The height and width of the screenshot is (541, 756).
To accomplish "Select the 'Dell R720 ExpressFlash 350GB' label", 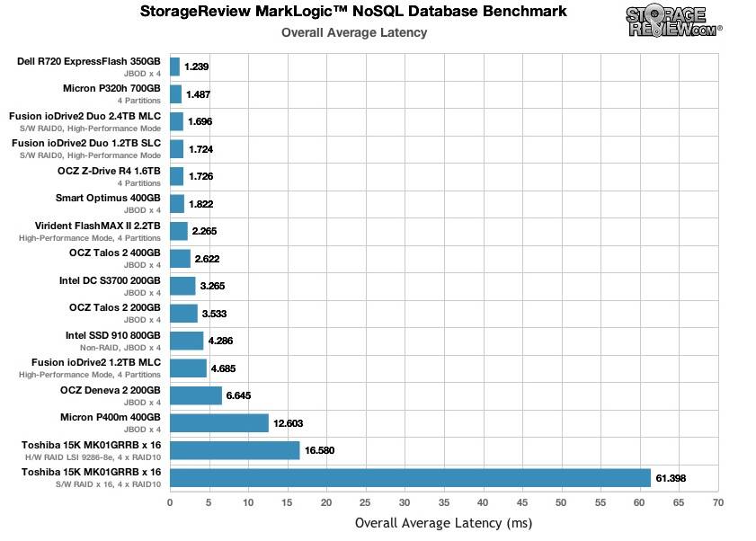I will 89,61.
